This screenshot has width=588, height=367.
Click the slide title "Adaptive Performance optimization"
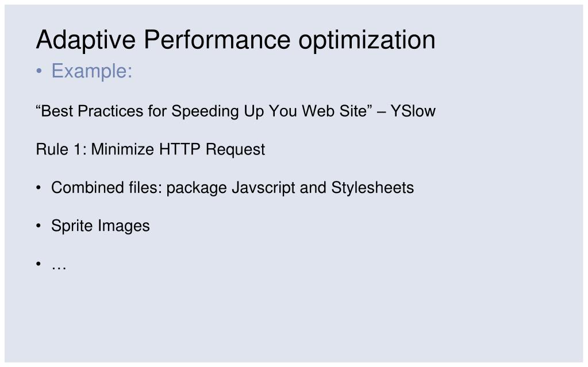[x=236, y=40]
